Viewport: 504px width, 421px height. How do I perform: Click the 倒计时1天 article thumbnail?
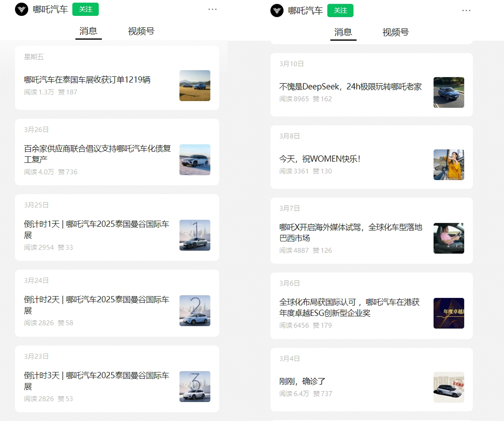click(194, 235)
